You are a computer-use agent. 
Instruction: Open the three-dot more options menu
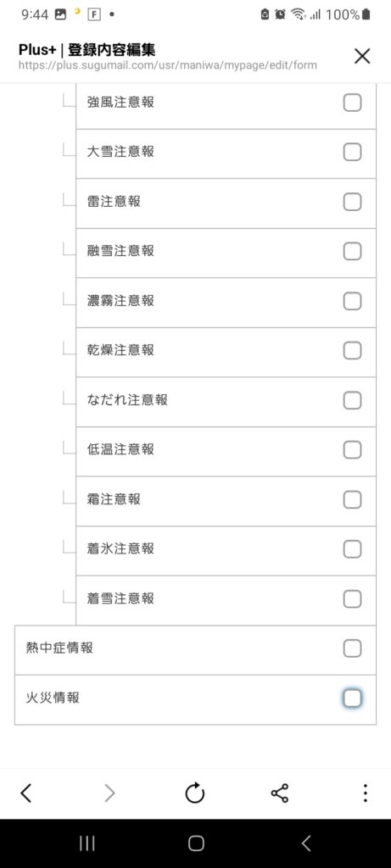click(x=365, y=793)
